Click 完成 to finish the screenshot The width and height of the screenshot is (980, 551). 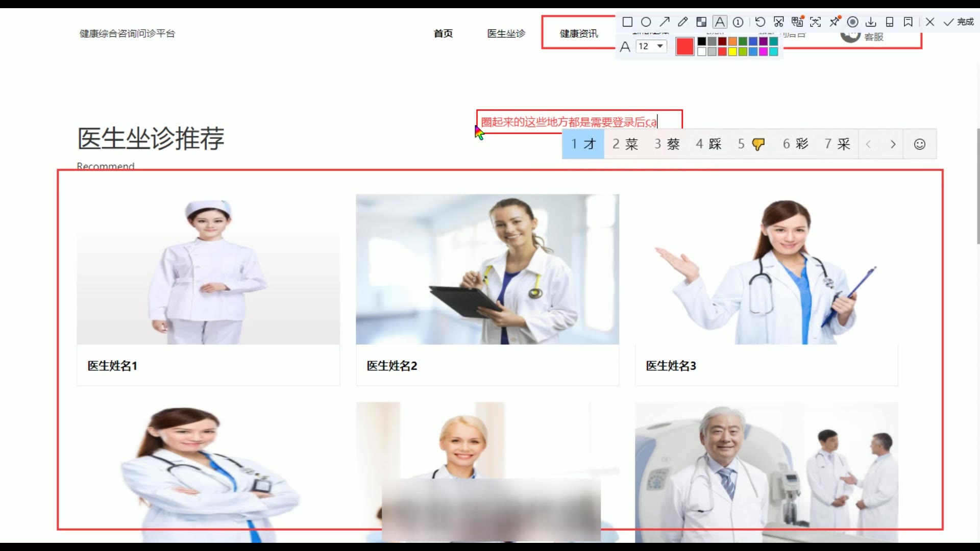959,22
